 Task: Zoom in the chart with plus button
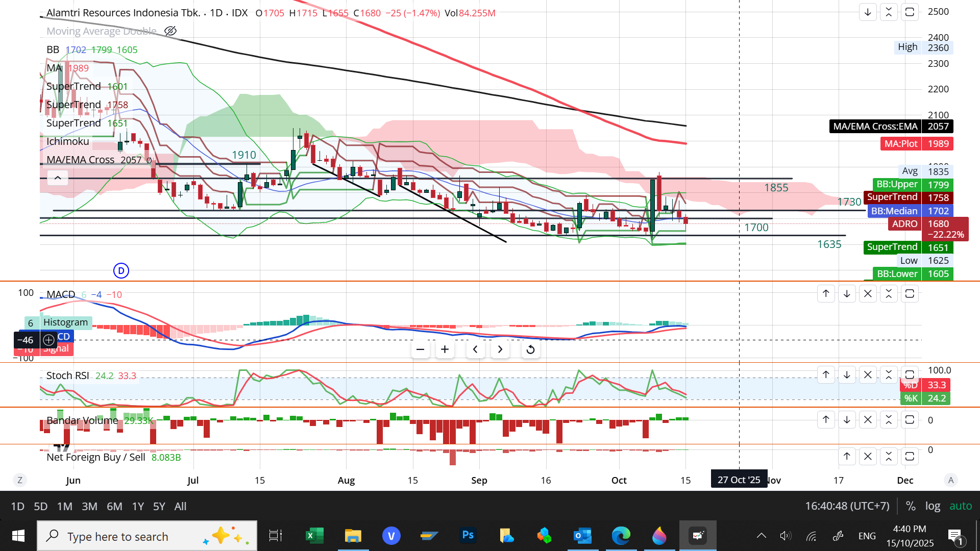[445, 349]
